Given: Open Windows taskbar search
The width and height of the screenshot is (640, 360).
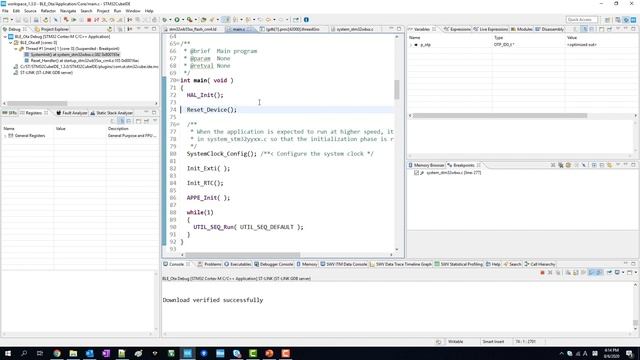Looking at the screenshot, I should click(x=24, y=353).
